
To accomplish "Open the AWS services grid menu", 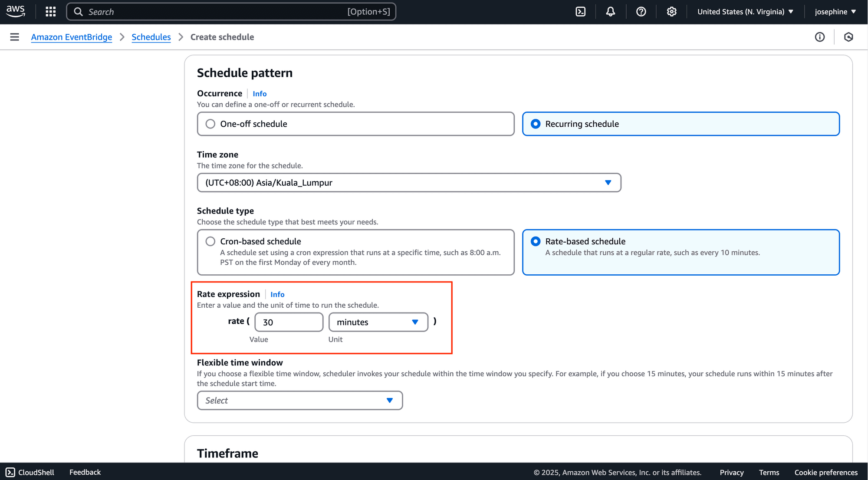I will tap(51, 12).
